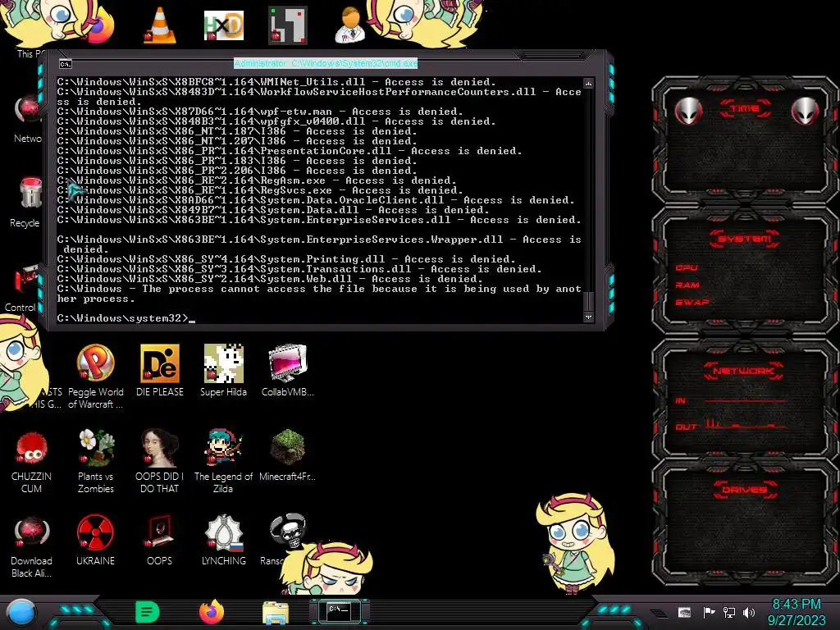Click the SWAP label in SYSTEM gadget

point(692,302)
